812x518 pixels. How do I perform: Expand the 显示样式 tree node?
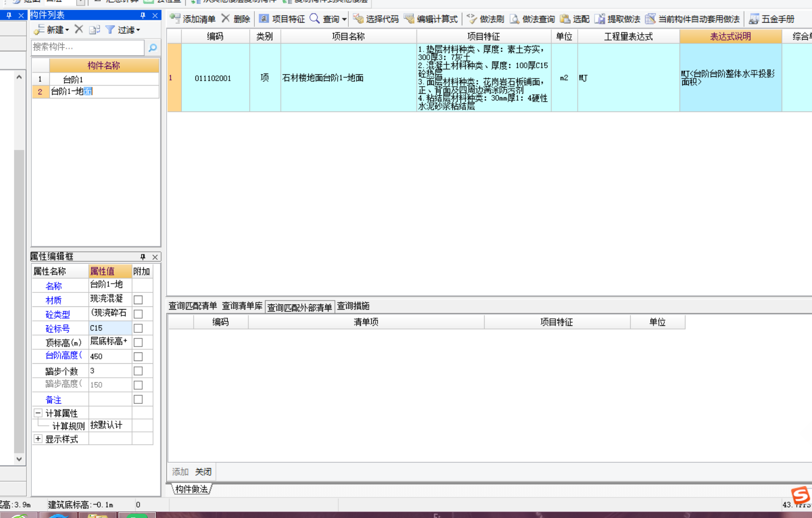[x=38, y=439]
